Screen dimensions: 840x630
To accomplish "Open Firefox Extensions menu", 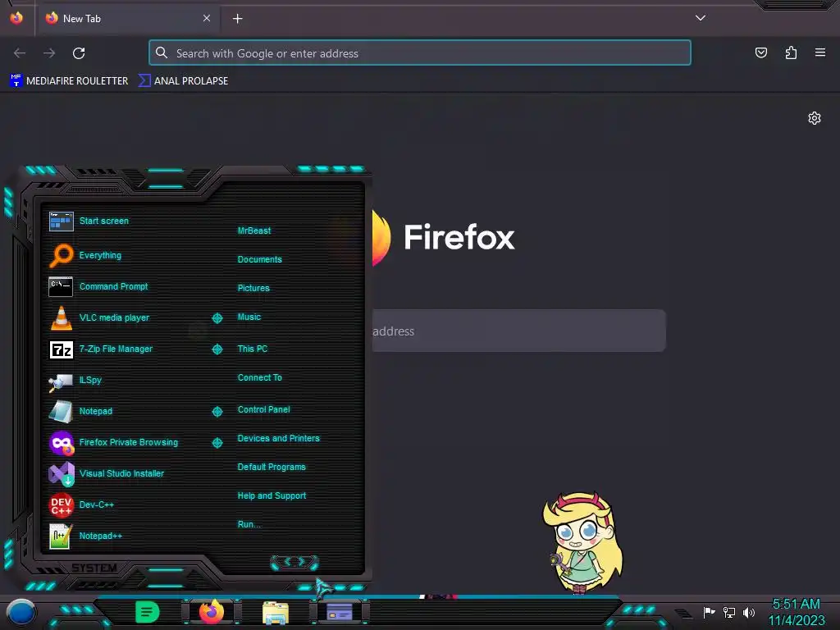I will (791, 52).
